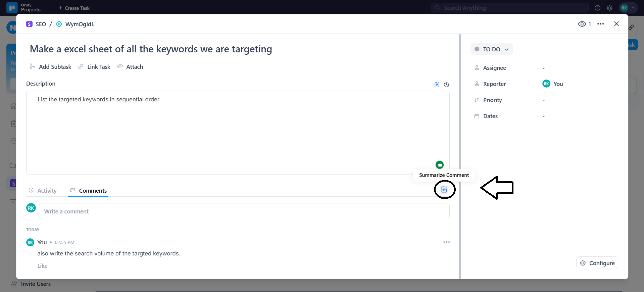Image resolution: width=644 pixels, height=292 pixels.
Task: Open settings gear in top bar
Action: 609,8
